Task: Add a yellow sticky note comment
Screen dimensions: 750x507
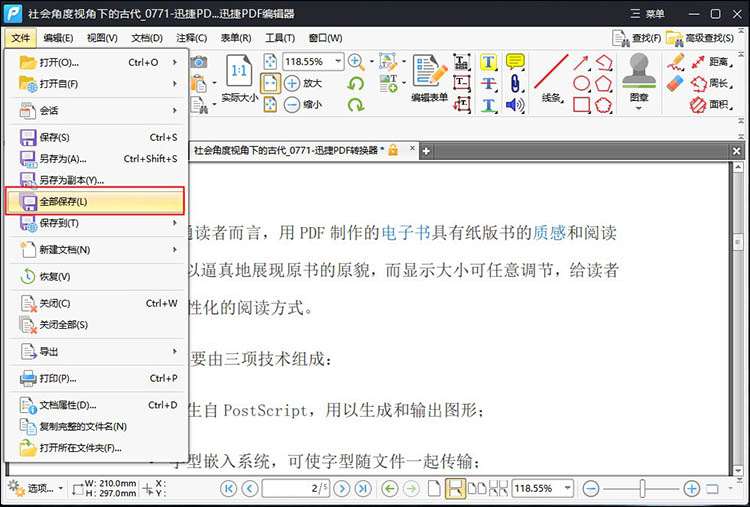Action: click(x=515, y=62)
